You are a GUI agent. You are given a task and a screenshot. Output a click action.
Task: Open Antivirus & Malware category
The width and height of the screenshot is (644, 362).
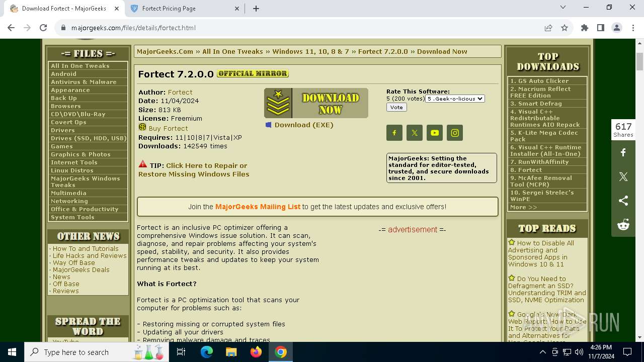coord(84,82)
